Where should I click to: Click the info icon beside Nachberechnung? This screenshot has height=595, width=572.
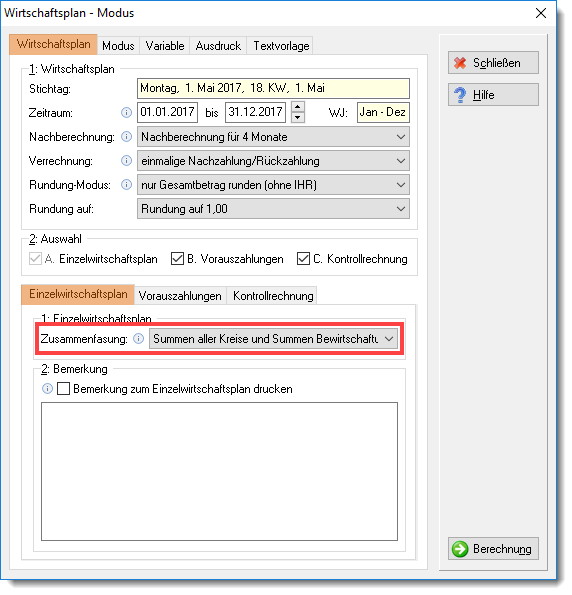pyautogui.click(x=126, y=137)
